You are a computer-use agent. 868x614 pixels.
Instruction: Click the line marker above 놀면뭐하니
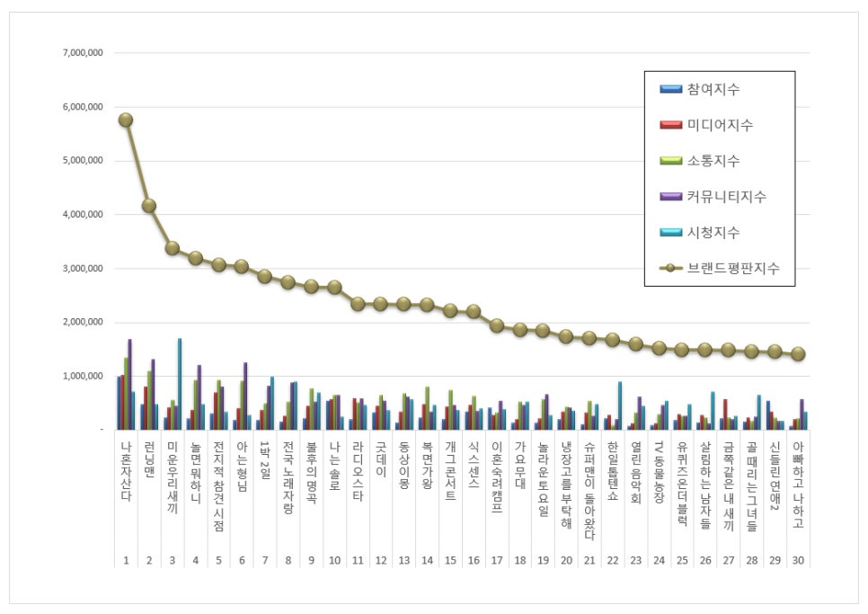click(195, 258)
